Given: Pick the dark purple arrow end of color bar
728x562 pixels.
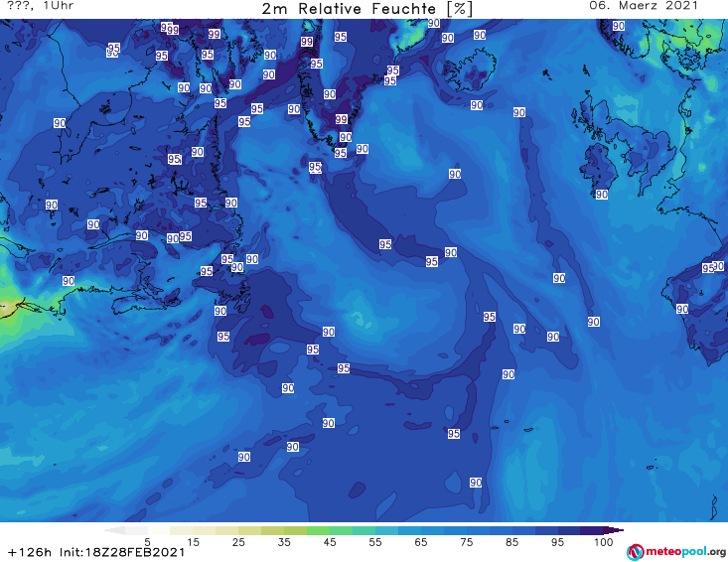Looking at the screenshot, I should click(614, 530).
